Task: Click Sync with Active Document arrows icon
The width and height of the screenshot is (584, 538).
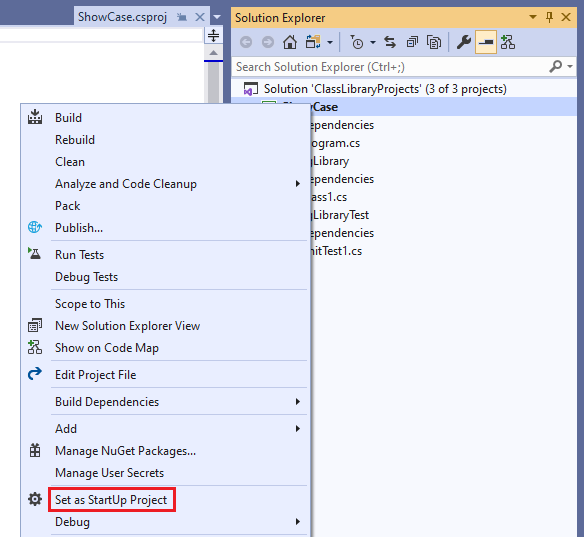Action: pos(390,42)
